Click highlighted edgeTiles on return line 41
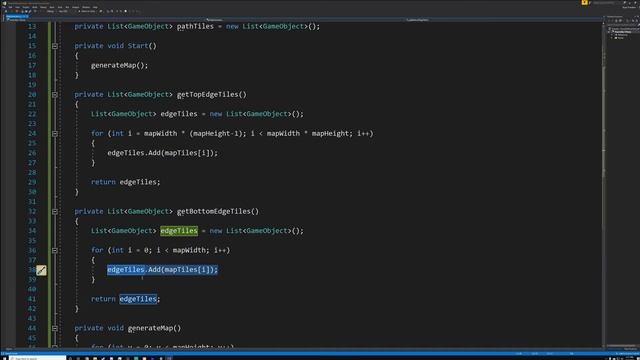640x360 pixels. [138, 299]
